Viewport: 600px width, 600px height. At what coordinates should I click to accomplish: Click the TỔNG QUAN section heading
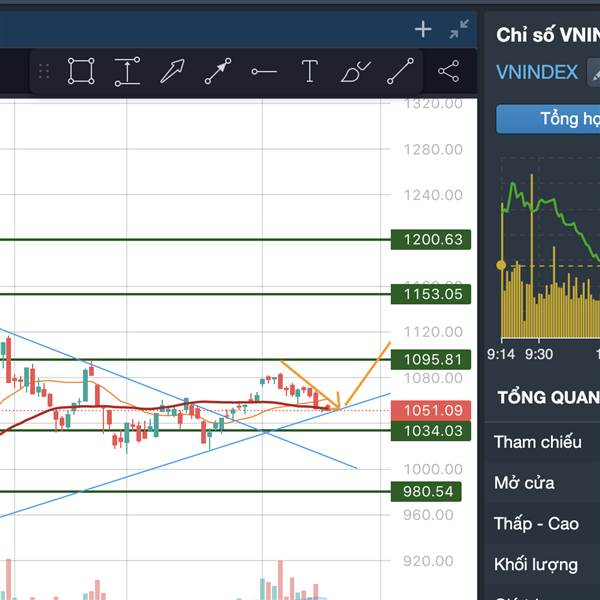coord(548,398)
